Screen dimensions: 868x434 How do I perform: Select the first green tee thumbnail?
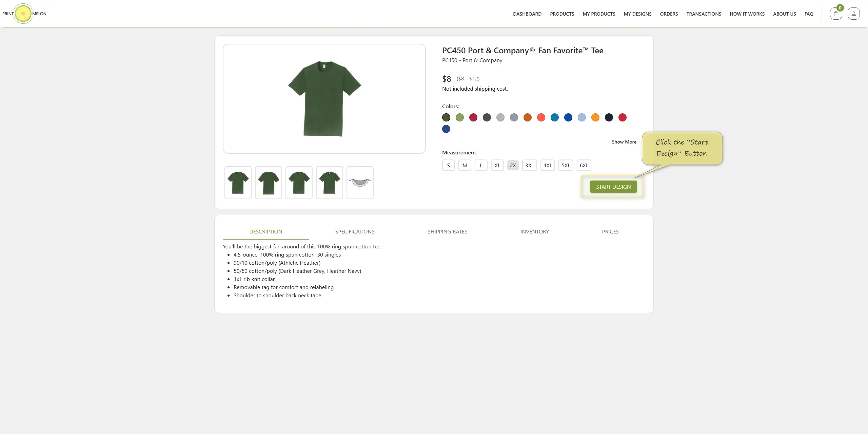tap(238, 183)
